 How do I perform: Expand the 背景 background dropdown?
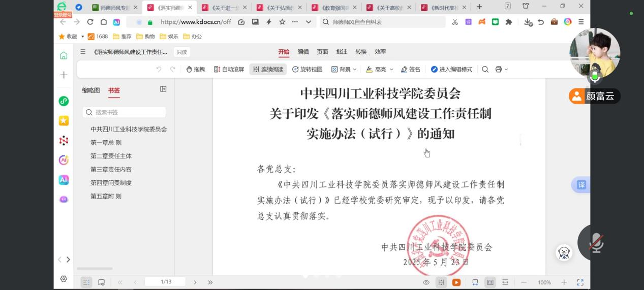(344, 70)
